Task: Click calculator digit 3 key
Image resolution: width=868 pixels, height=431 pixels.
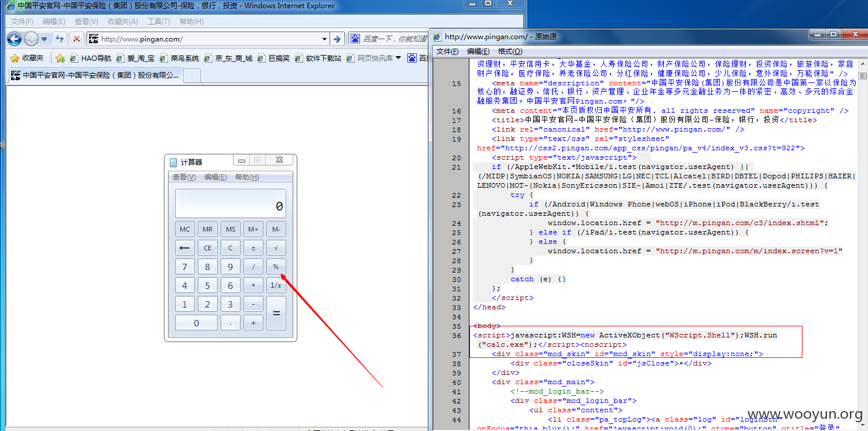Action: (x=231, y=304)
